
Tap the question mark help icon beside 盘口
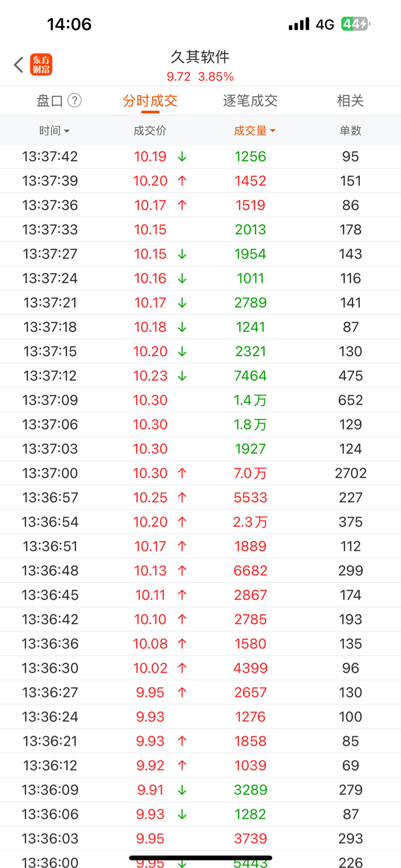coord(75,100)
